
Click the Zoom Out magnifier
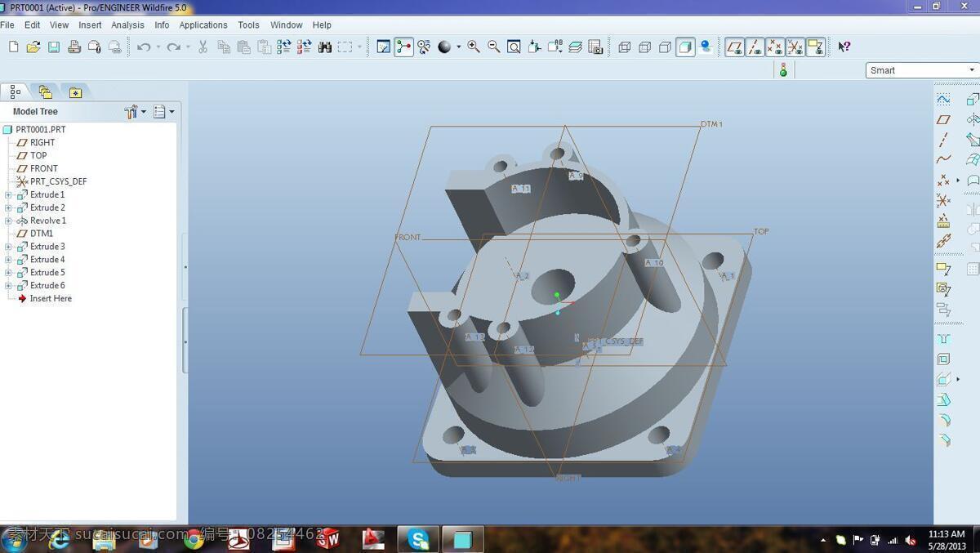pyautogui.click(x=494, y=47)
